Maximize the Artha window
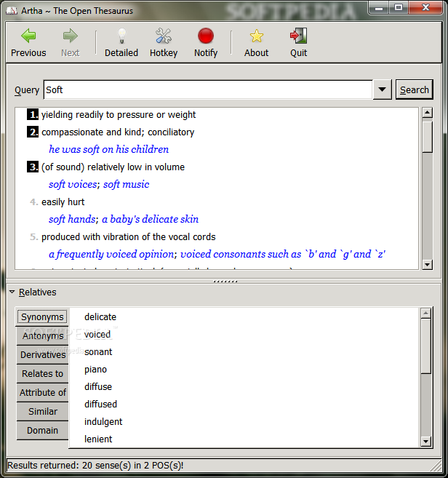The image size is (448, 478). click(399, 7)
